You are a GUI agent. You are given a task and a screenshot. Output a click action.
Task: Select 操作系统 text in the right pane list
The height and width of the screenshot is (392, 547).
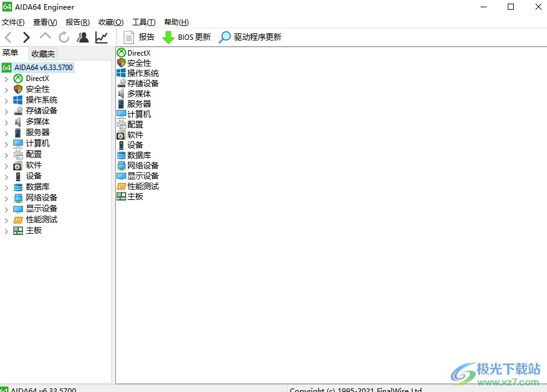(143, 73)
